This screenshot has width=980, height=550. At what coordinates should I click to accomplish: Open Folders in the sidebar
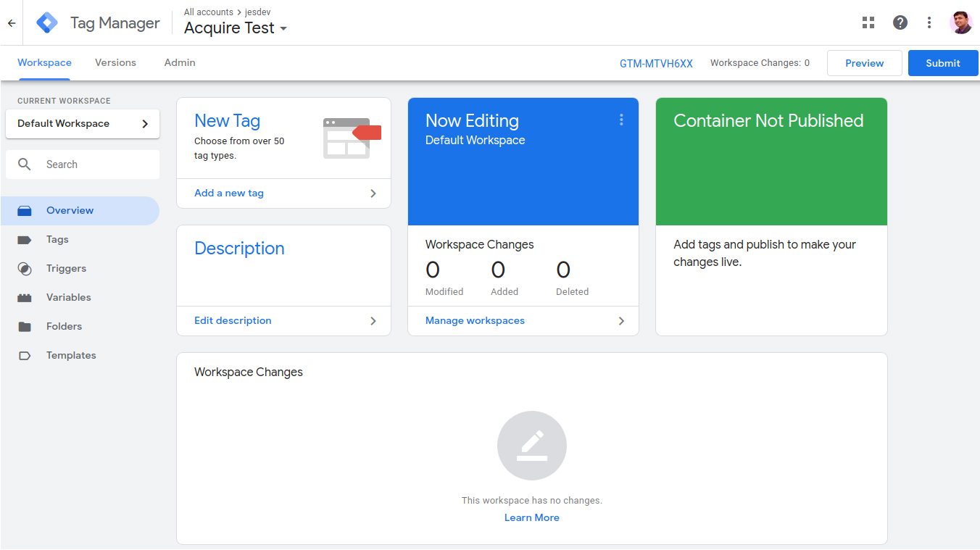64,327
